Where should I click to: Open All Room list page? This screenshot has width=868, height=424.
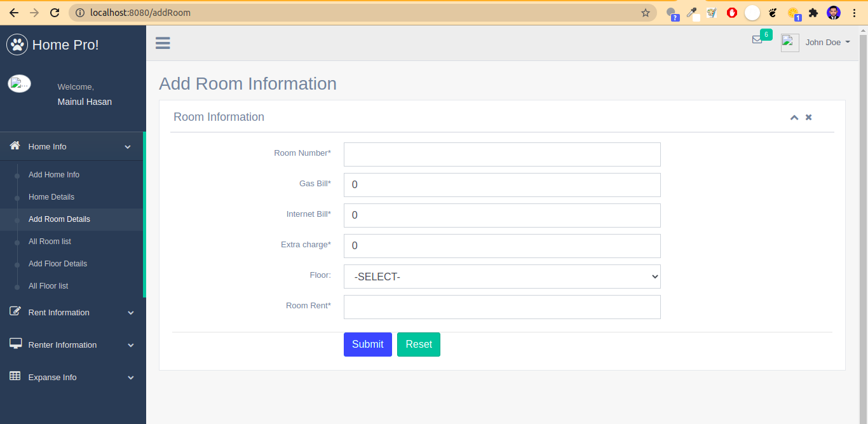pyautogui.click(x=50, y=241)
